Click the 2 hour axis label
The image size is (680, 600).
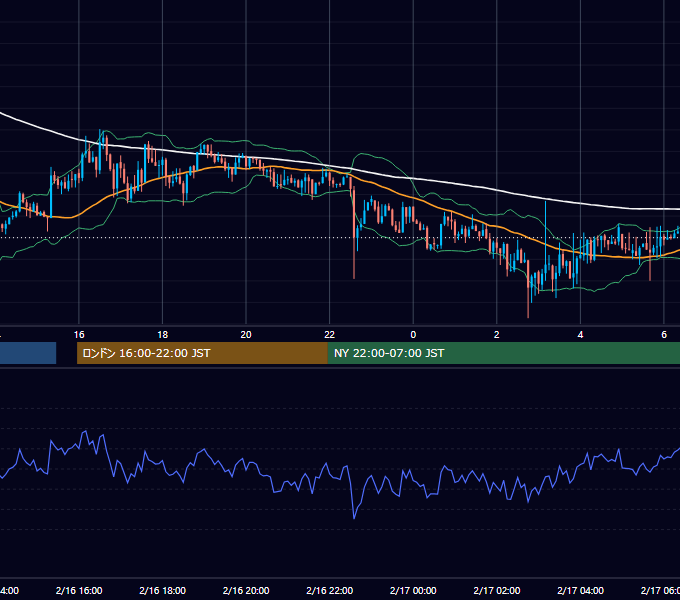(x=497, y=335)
